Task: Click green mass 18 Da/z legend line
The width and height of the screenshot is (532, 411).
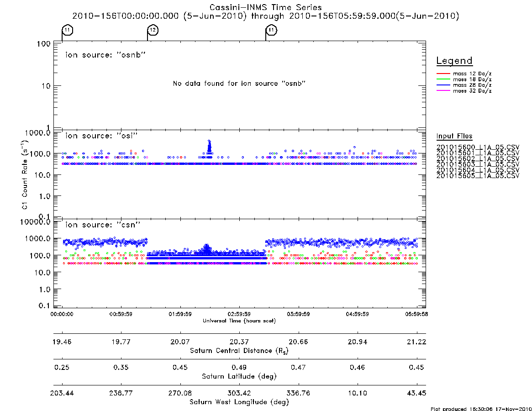Action: point(443,79)
